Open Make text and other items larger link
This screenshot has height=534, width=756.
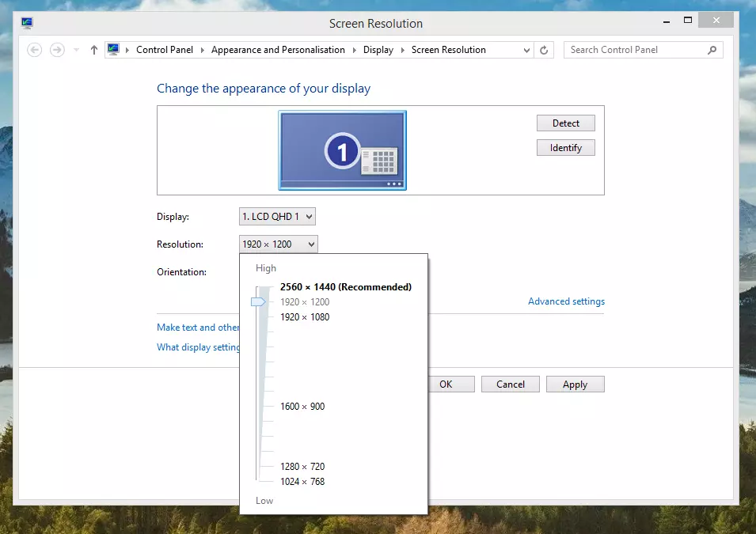pyautogui.click(x=198, y=328)
